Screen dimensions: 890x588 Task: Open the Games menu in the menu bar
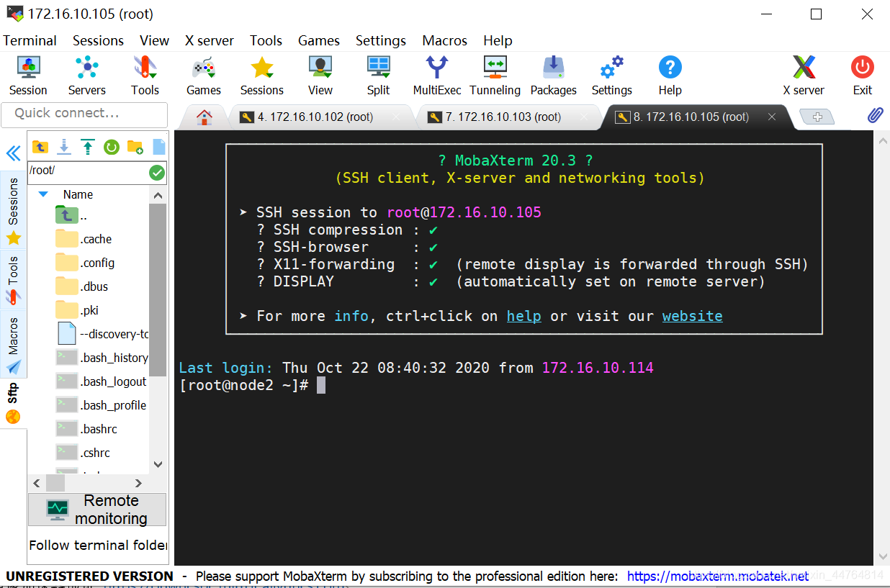pyautogui.click(x=319, y=40)
